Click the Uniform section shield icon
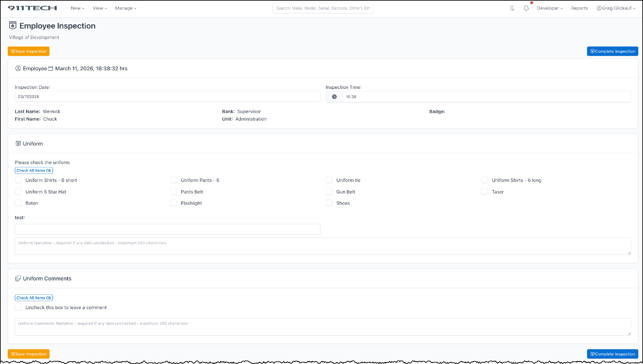The height and width of the screenshot is (364, 643). click(18, 144)
